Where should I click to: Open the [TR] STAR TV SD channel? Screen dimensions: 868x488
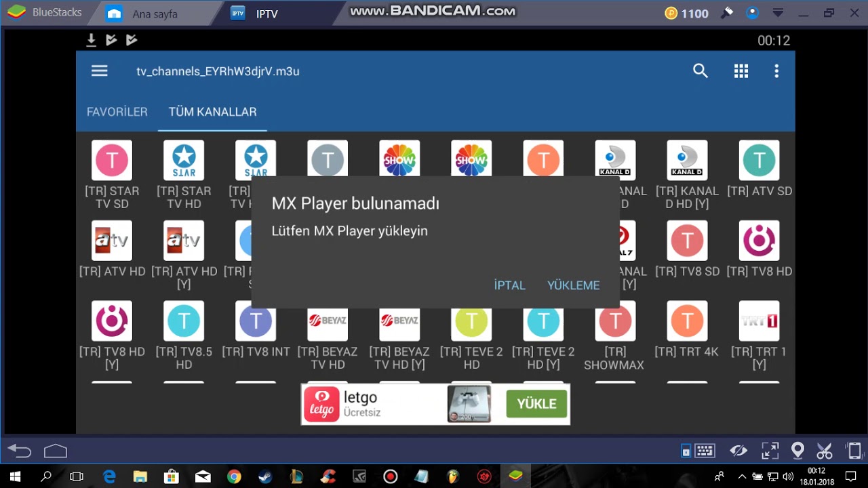coord(112,175)
